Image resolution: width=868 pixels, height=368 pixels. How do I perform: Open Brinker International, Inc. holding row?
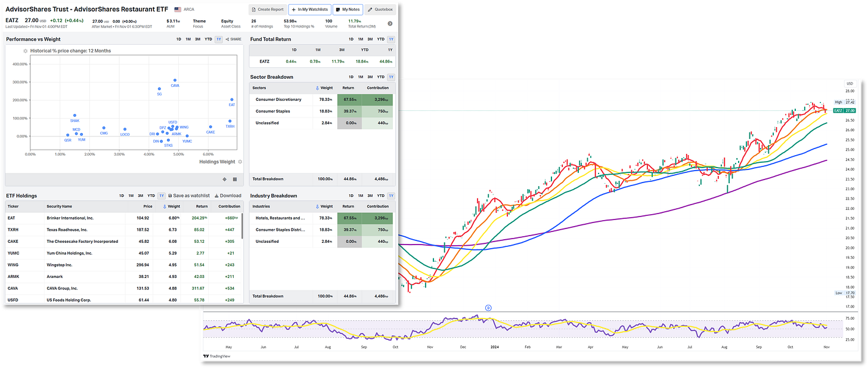(x=124, y=218)
